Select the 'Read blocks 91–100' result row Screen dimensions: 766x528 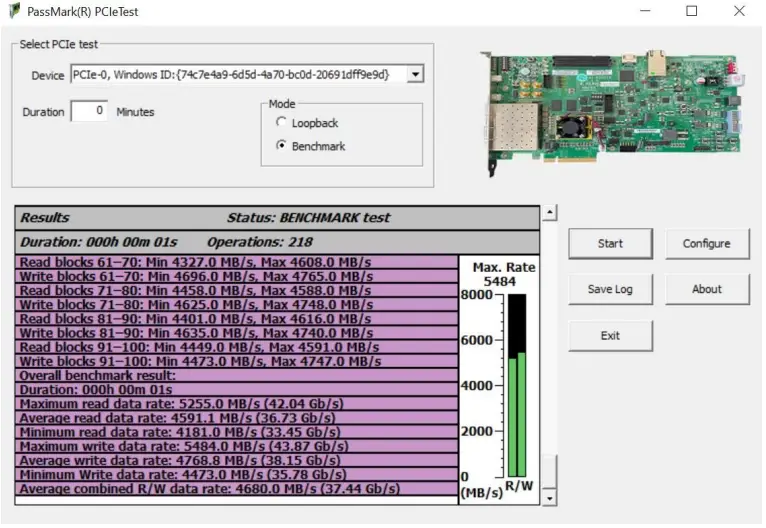[x=236, y=347]
